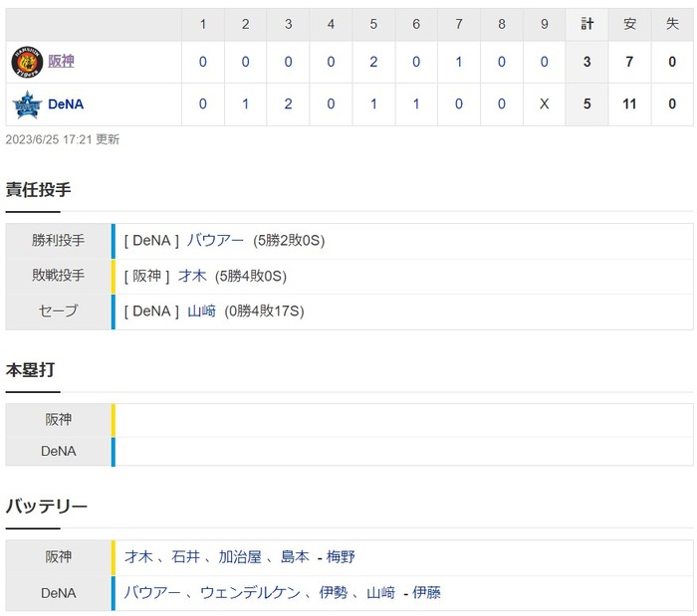Open the DeNA team link in scoreboard
Screen dimensions: 697x616
pyautogui.click(x=66, y=103)
